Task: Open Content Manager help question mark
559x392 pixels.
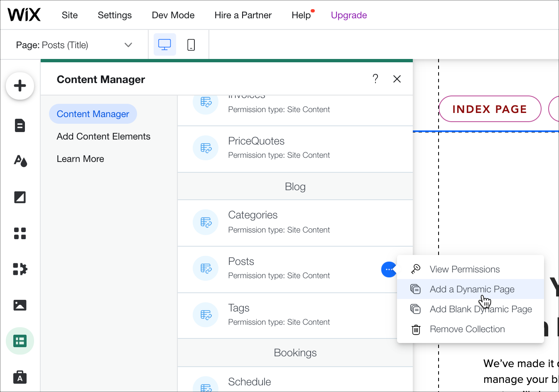Action: [375, 79]
